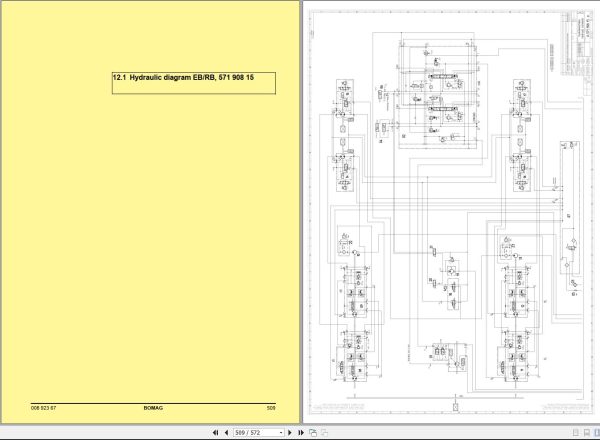Click the greyed go-to-next-view icon
Screen dimensions: 600x440
point(324,433)
